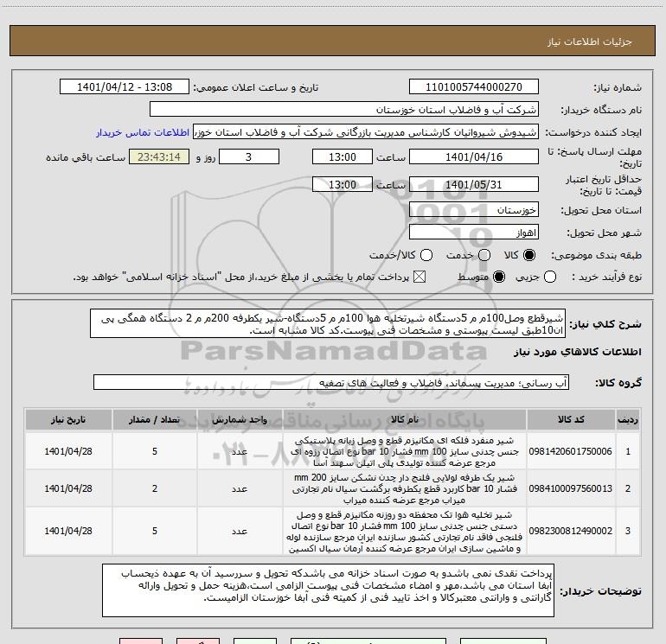Click the response deadline date 1401/04/16
The image size is (666, 644).
[474, 157]
